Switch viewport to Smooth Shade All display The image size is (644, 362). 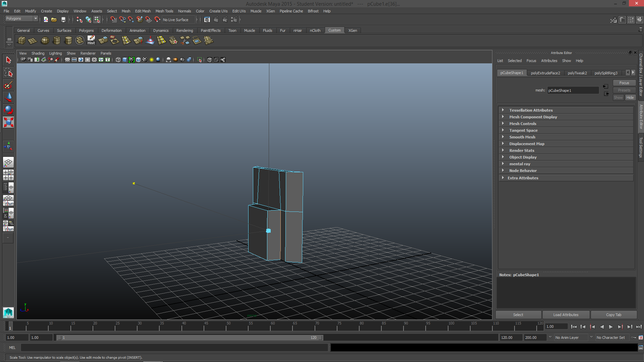point(124,60)
